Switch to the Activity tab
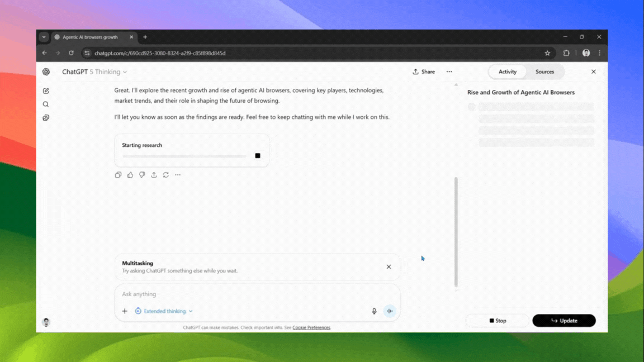The width and height of the screenshot is (644, 362). pos(508,72)
